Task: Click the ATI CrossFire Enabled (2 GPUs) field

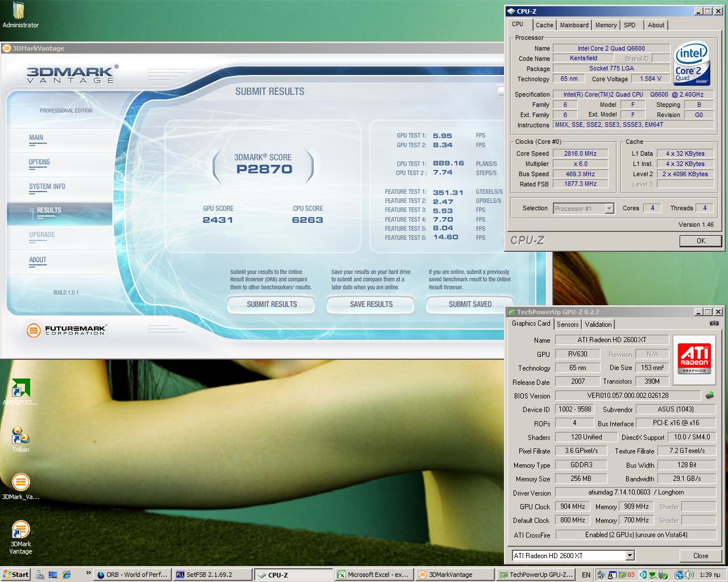Action: tap(636, 535)
